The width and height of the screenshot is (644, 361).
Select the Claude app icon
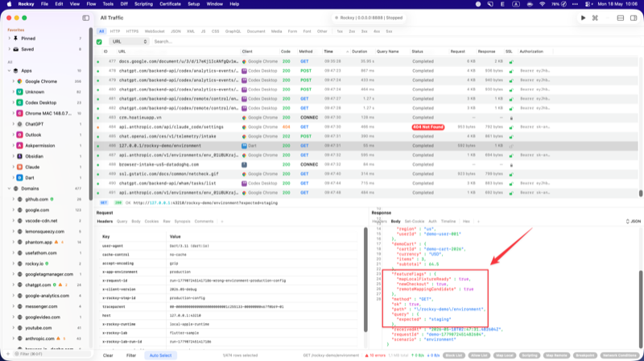19,167
